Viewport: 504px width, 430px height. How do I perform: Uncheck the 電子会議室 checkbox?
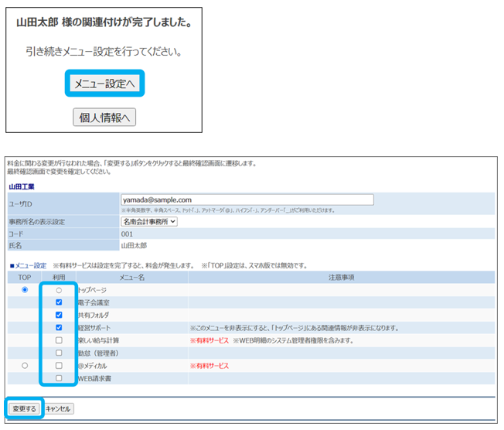59,302
